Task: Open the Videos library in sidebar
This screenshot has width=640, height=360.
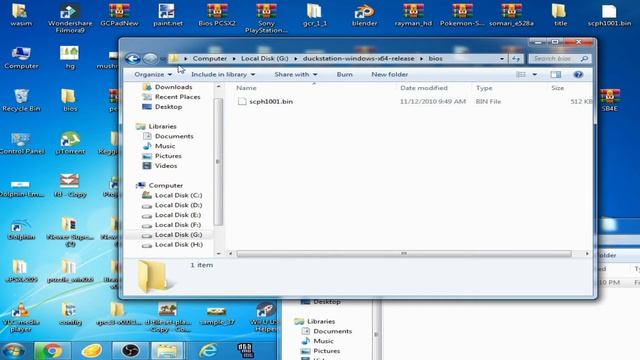Action: click(x=166, y=166)
